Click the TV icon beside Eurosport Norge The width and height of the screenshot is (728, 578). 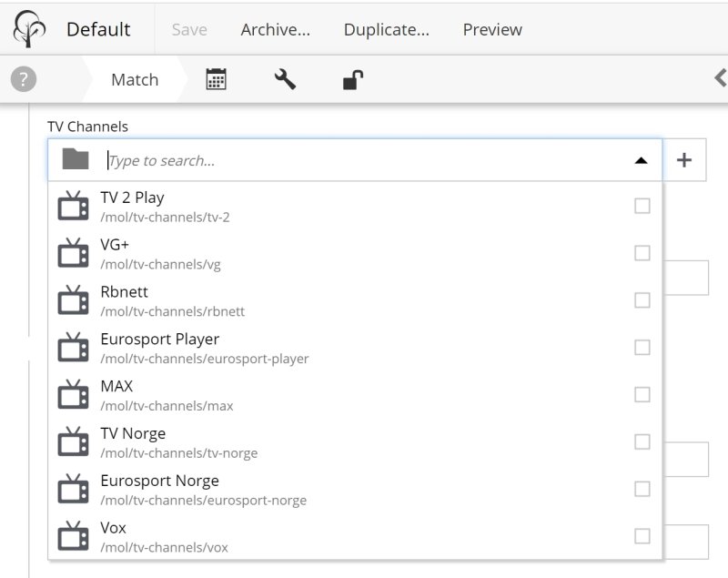(73, 489)
